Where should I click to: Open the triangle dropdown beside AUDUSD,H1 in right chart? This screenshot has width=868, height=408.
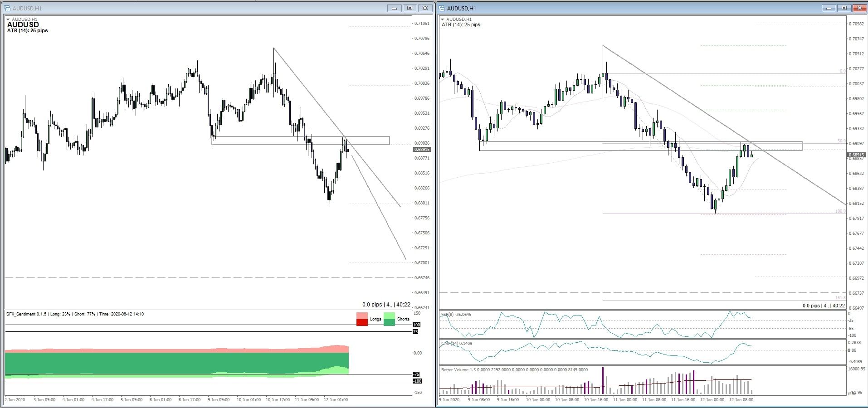click(443, 19)
